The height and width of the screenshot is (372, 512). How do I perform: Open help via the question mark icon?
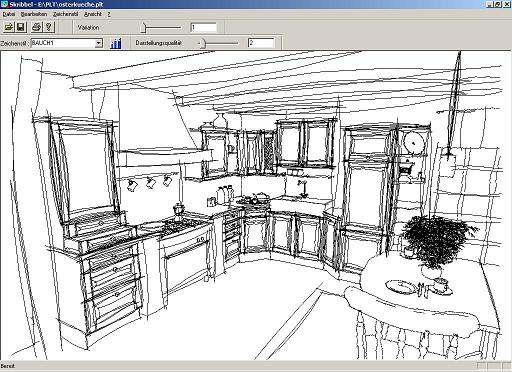click(49, 27)
